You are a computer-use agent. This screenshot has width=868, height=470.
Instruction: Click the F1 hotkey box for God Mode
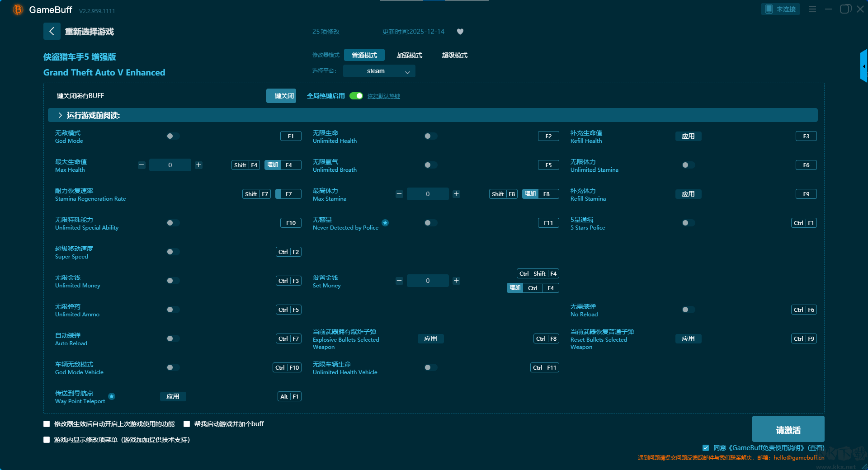tap(291, 136)
